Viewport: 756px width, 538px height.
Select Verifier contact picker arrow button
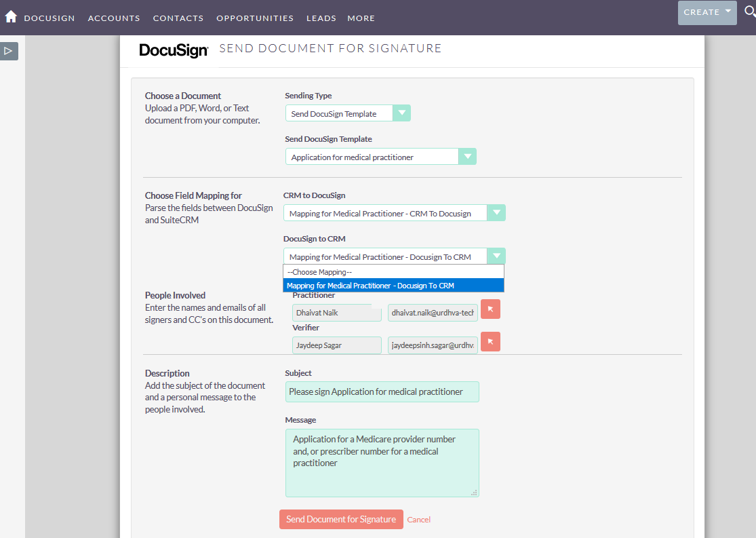tap(490, 342)
